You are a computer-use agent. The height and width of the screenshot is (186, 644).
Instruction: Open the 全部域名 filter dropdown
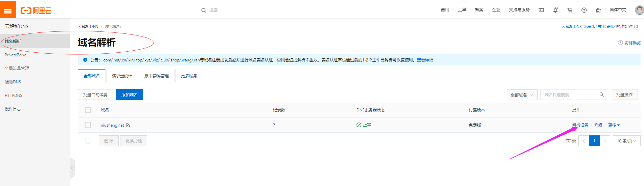pyautogui.click(x=522, y=95)
